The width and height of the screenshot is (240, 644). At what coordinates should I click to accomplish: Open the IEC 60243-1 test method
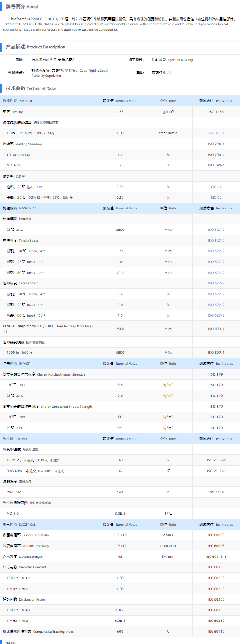[x=216, y=557]
